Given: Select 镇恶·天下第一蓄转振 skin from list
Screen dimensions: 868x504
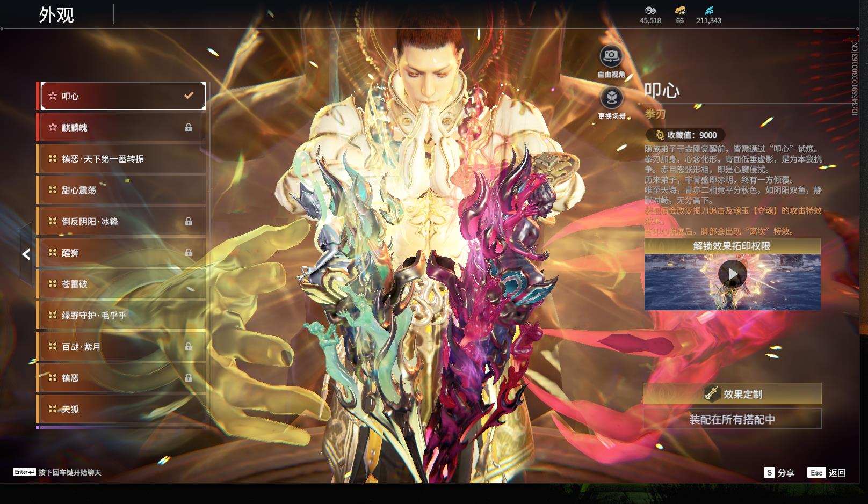Looking at the screenshot, I should [x=121, y=159].
